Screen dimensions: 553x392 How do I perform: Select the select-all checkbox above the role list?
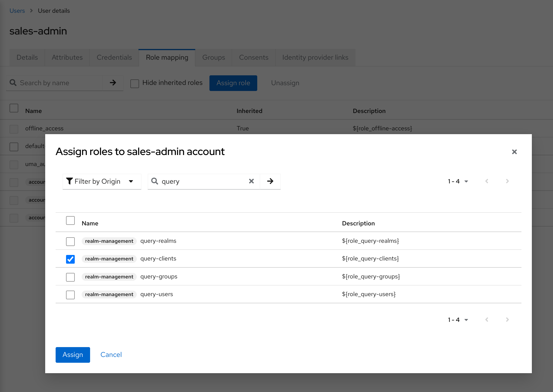pos(70,220)
